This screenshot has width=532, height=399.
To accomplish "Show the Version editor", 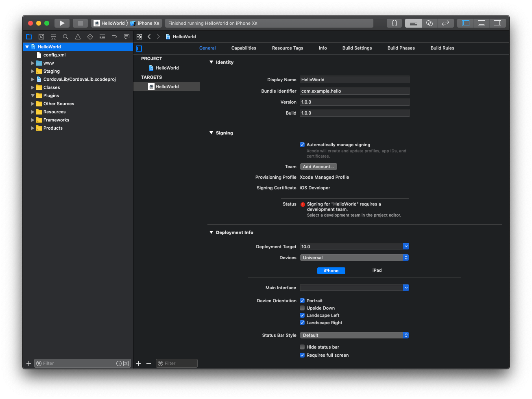I will [445, 23].
